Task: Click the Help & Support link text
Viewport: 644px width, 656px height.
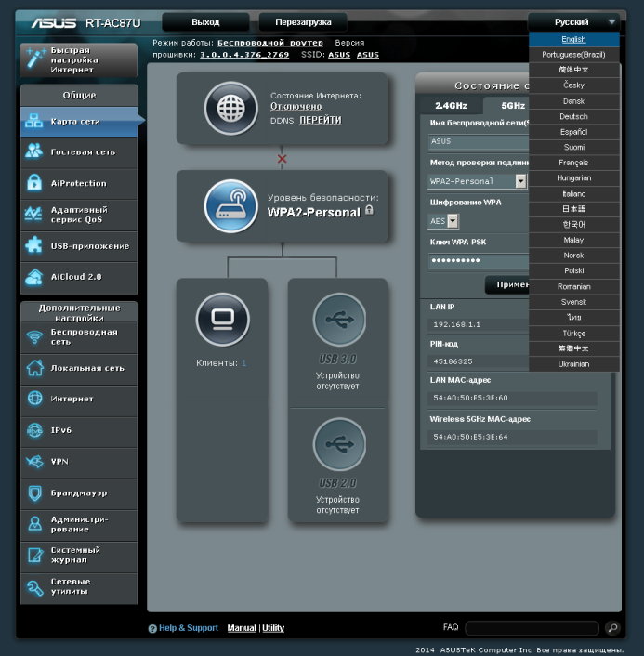Action: click(189, 628)
